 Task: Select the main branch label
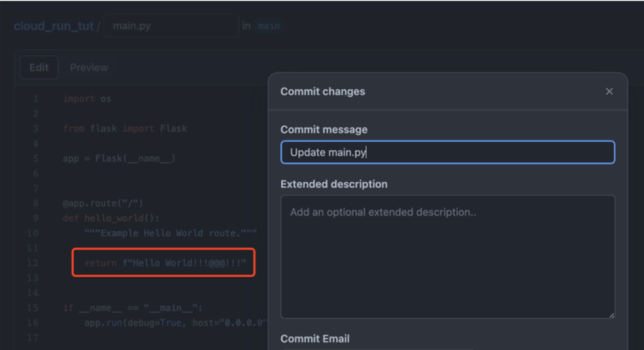[269, 26]
